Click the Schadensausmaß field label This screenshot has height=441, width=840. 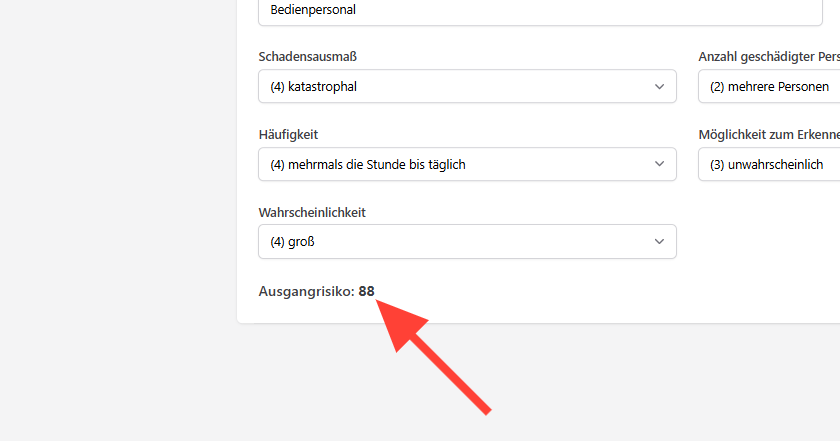(x=308, y=57)
